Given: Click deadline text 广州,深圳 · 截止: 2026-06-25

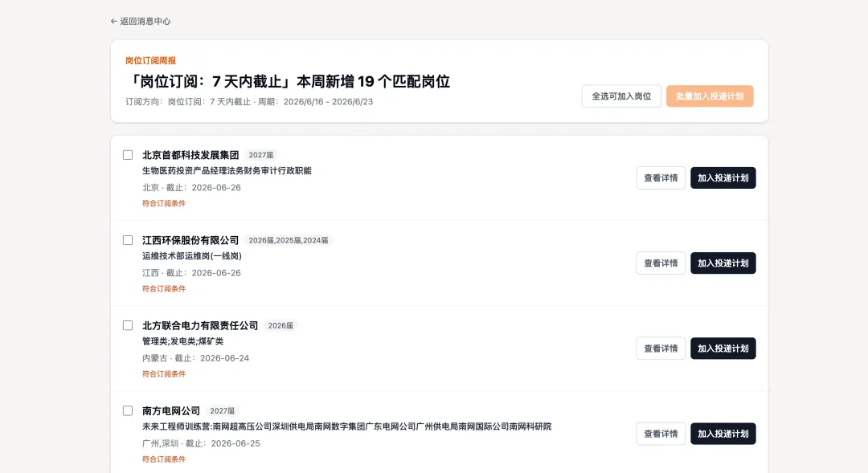Looking at the screenshot, I should click(201, 443).
